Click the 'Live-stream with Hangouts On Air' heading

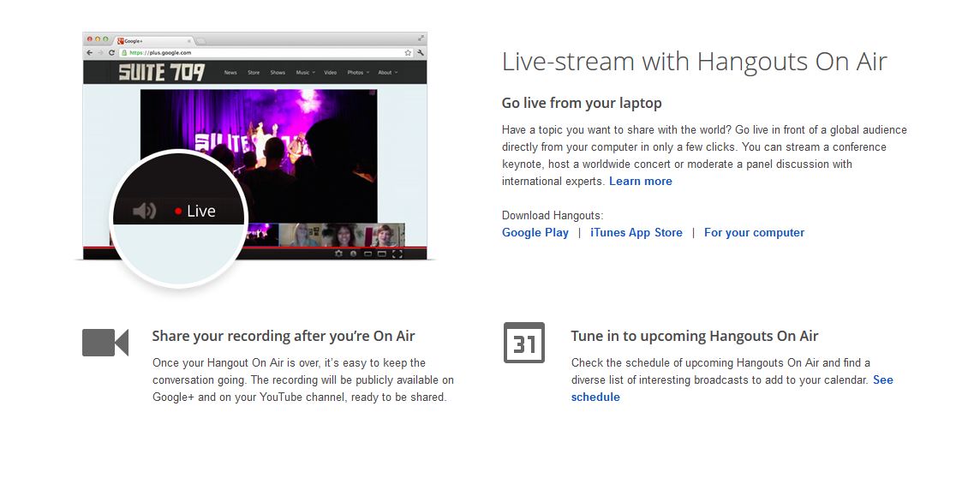click(x=695, y=62)
